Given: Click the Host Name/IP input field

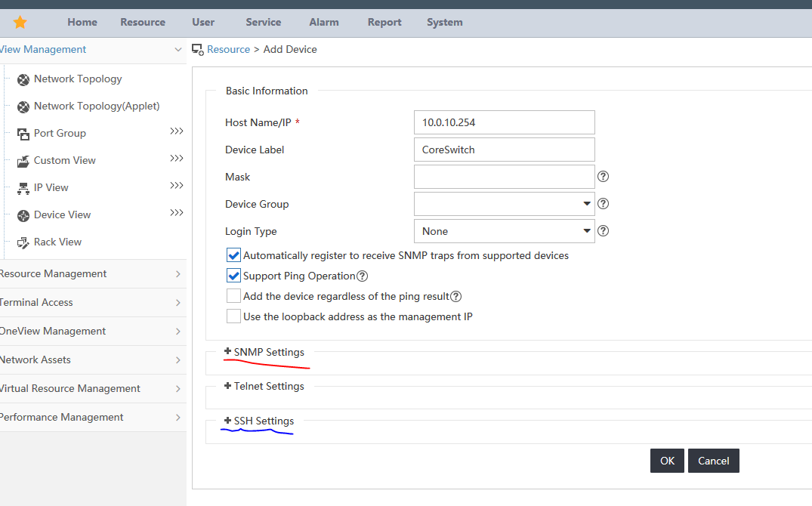Looking at the screenshot, I should (x=505, y=122).
